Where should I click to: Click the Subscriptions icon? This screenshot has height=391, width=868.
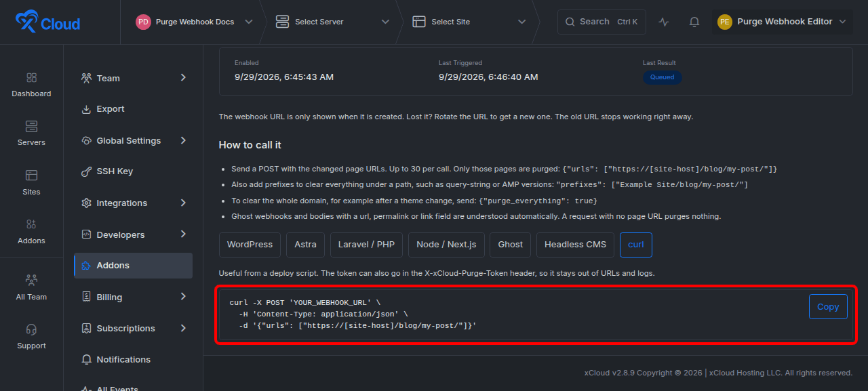86,329
